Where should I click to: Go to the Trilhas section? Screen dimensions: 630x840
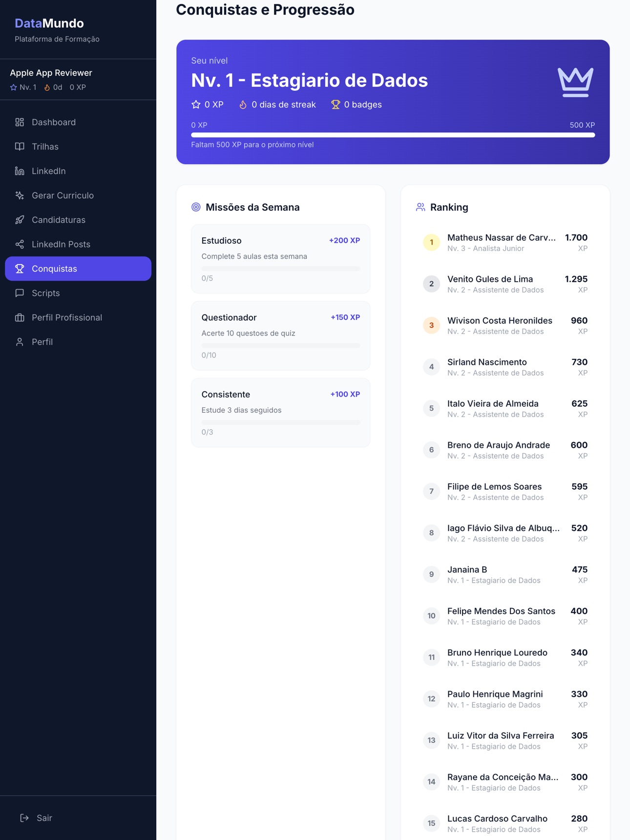78,147
